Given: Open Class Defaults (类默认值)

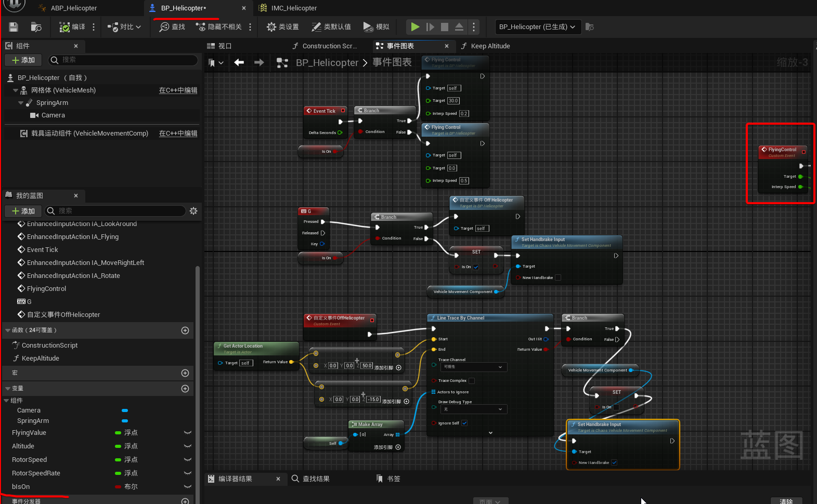Looking at the screenshot, I should [331, 27].
